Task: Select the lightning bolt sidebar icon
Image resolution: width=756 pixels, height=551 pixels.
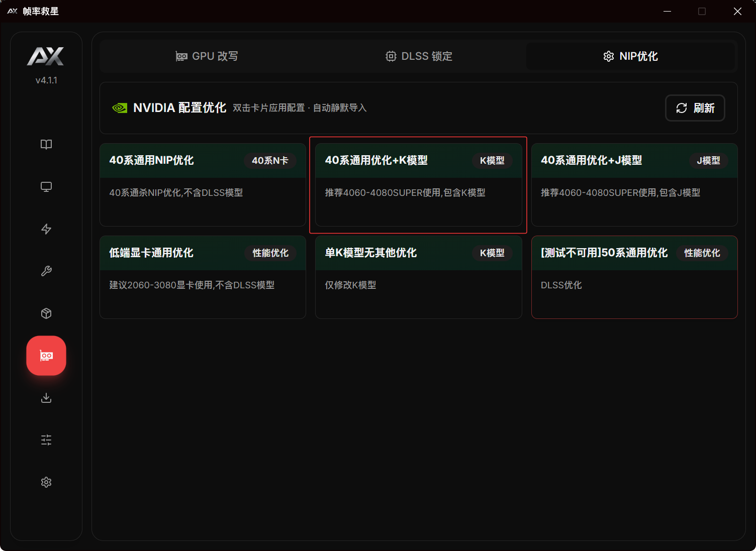Action: pos(46,229)
